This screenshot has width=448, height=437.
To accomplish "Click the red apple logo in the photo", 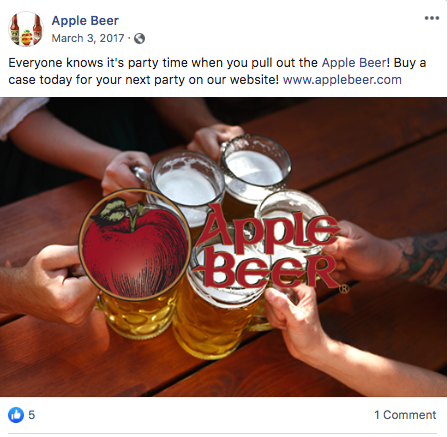I will tap(135, 245).
